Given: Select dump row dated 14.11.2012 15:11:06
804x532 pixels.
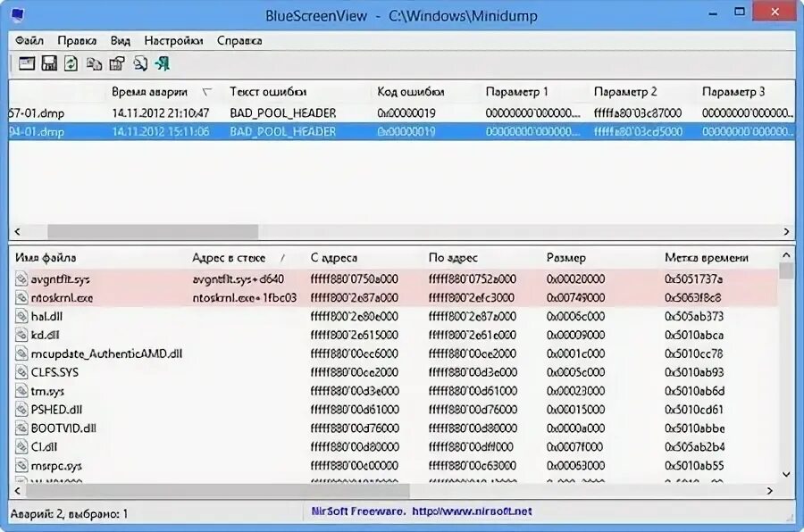Looking at the screenshot, I should tap(402, 132).
